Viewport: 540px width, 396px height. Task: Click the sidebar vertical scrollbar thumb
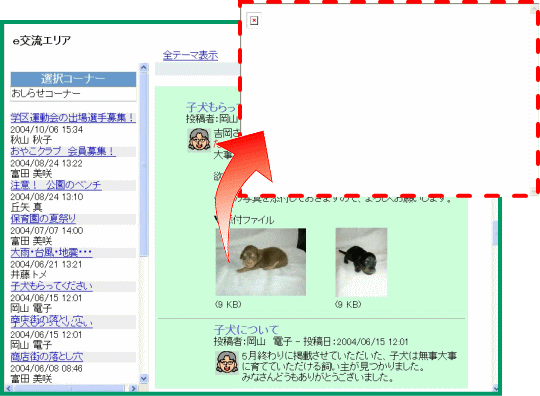pos(144,165)
